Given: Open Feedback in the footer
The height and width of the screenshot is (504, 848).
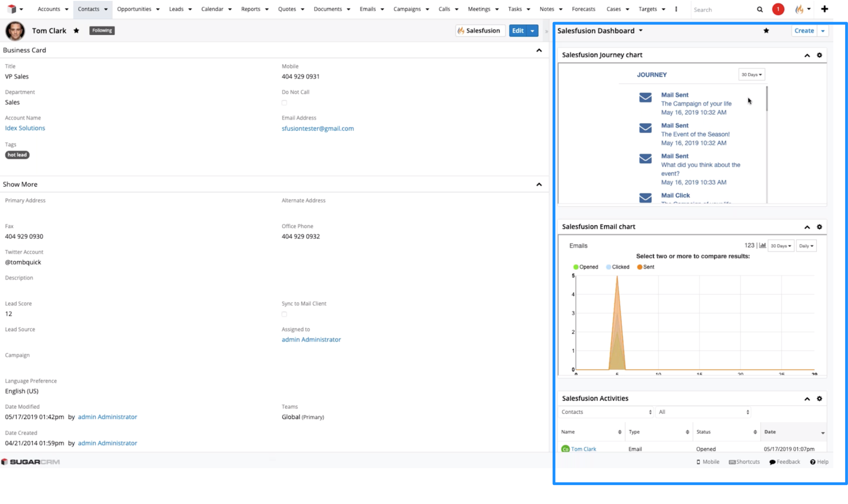Looking at the screenshot, I should (785, 462).
